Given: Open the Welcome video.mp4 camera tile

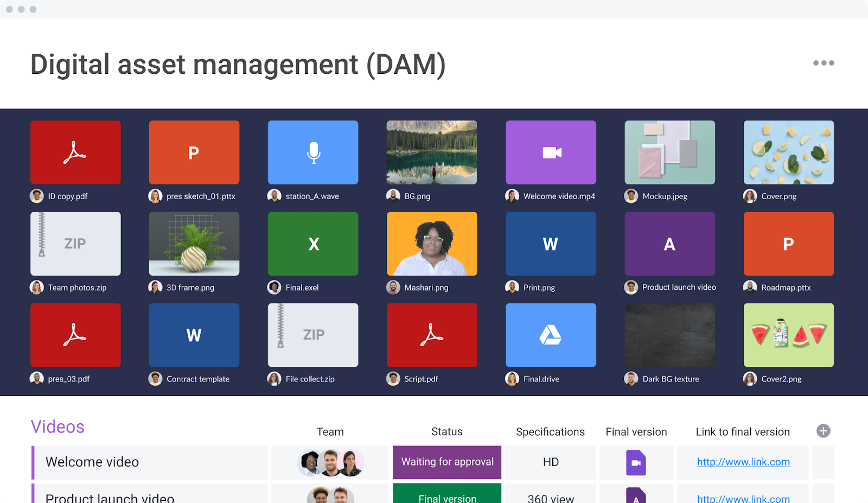Looking at the screenshot, I should coord(551,152).
